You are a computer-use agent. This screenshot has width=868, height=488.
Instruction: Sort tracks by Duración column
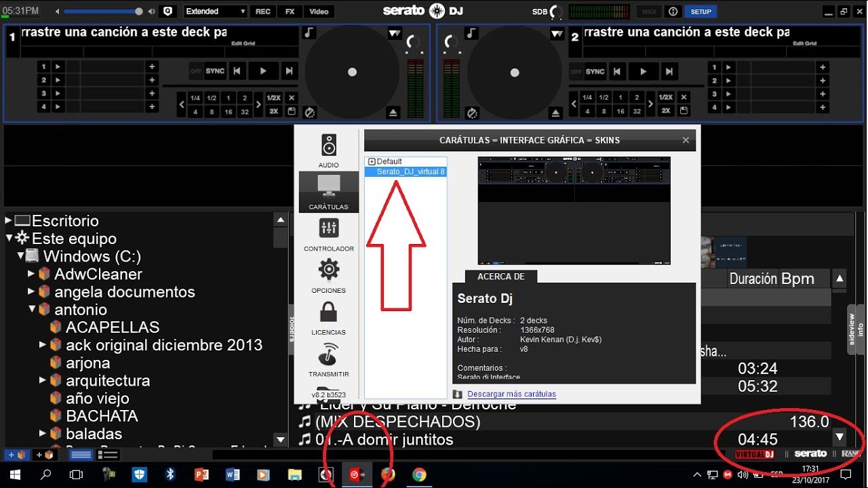pyautogui.click(x=753, y=279)
